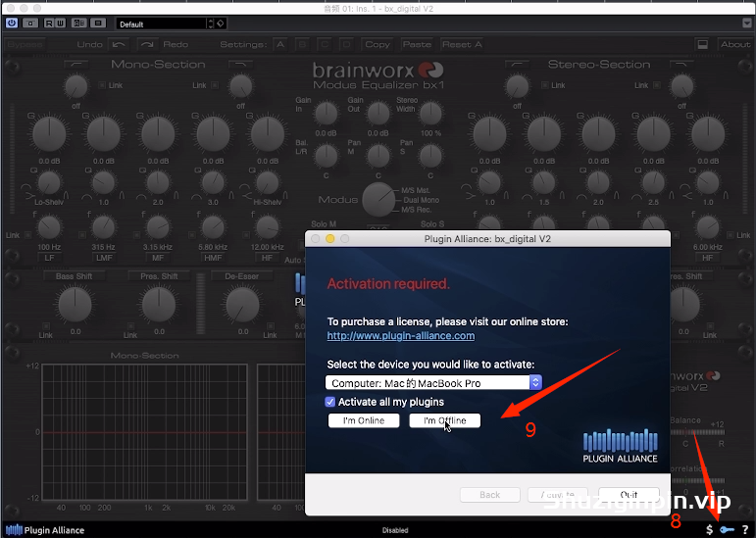
Task: Click the I'm Online button
Action: click(x=364, y=420)
